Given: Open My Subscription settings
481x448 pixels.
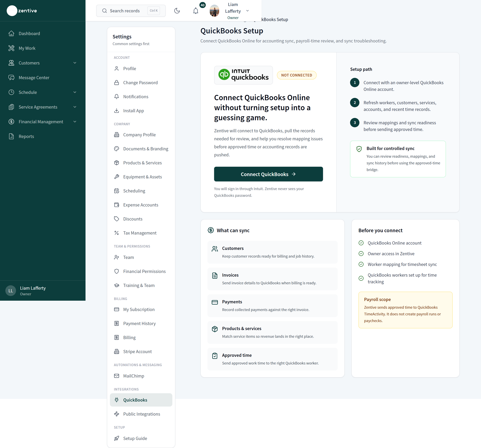Looking at the screenshot, I should 141,309.
